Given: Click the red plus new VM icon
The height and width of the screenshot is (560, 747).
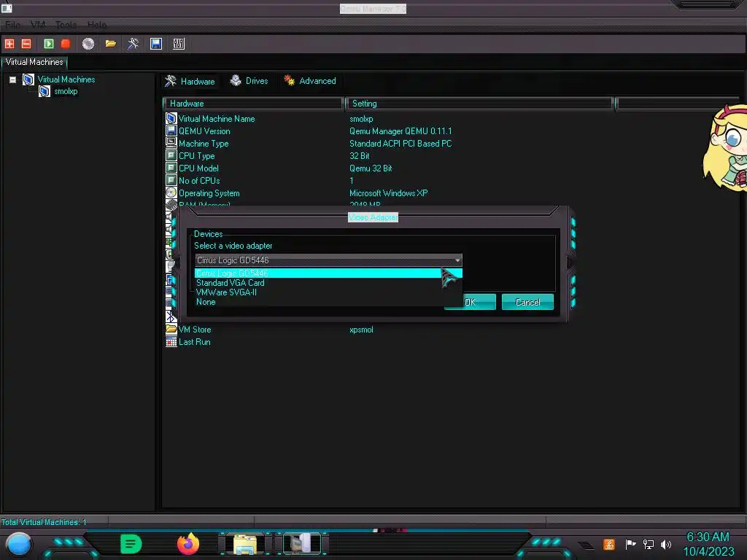Looking at the screenshot, I should tap(9, 44).
